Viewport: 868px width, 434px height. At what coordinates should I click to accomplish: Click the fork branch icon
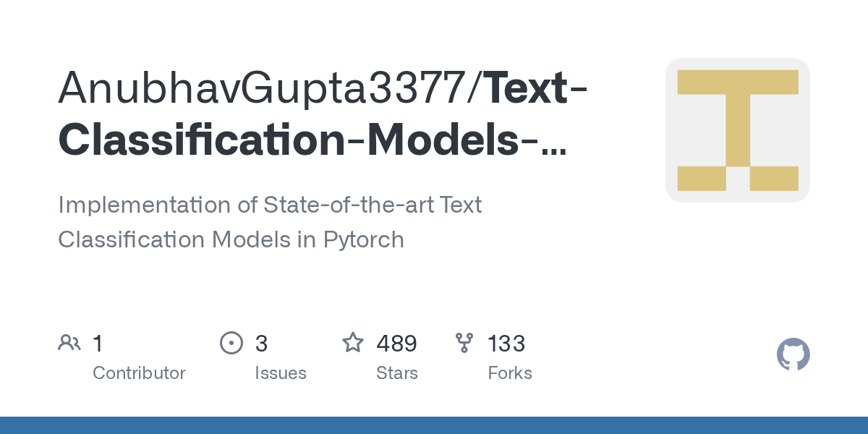click(x=464, y=343)
